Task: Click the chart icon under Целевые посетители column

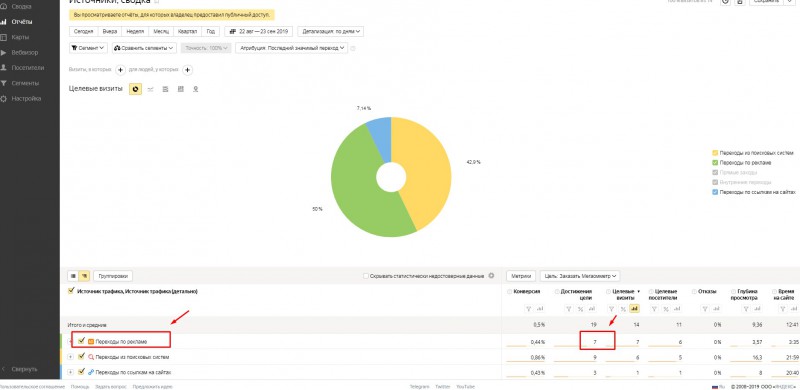Action: 677,309
